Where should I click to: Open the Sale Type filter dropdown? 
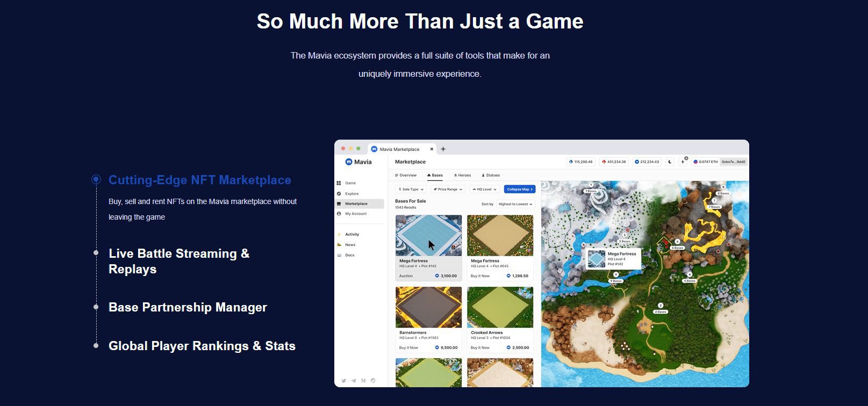(411, 189)
